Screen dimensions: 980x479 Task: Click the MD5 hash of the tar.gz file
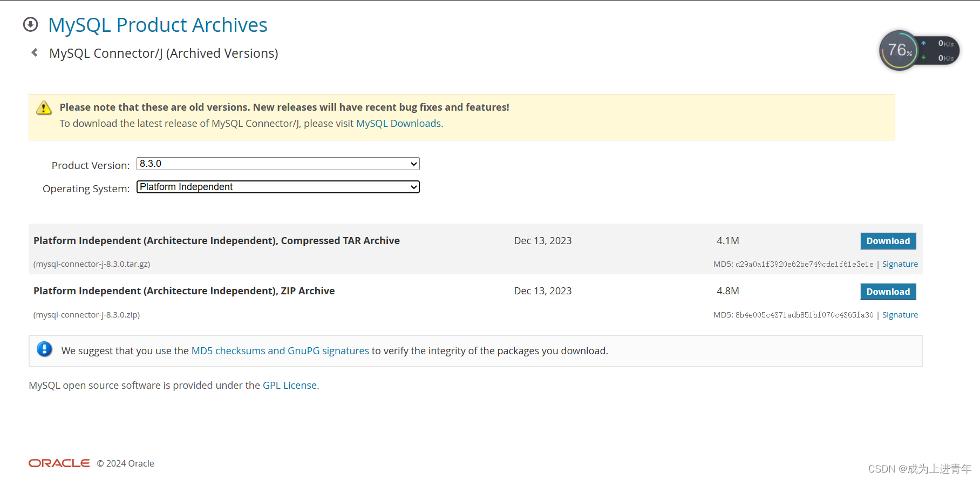pyautogui.click(x=804, y=264)
